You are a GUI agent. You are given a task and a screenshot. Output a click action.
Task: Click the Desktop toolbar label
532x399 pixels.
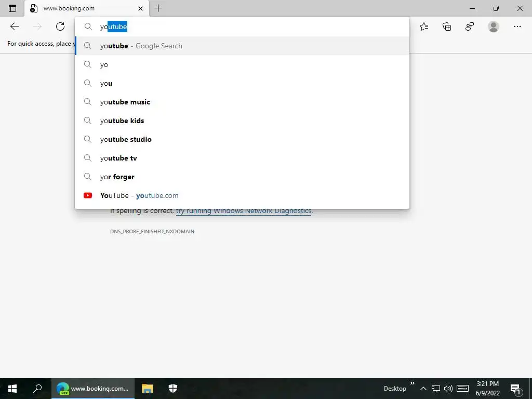(x=395, y=389)
